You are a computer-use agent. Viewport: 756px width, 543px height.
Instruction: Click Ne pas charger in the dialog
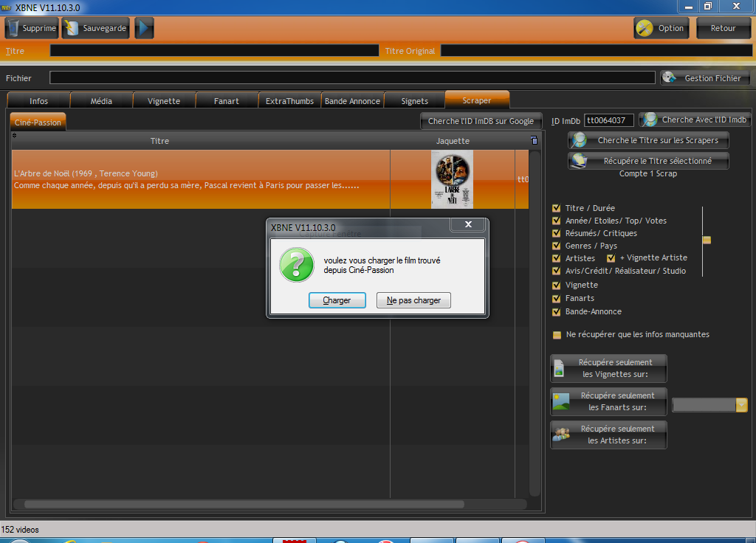[413, 300]
